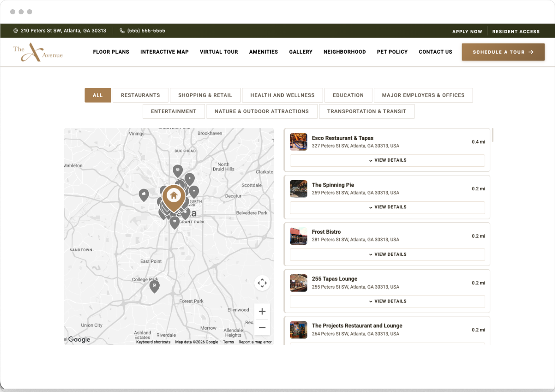Open Contact Us menu item
555x392 pixels.
click(x=435, y=52)
